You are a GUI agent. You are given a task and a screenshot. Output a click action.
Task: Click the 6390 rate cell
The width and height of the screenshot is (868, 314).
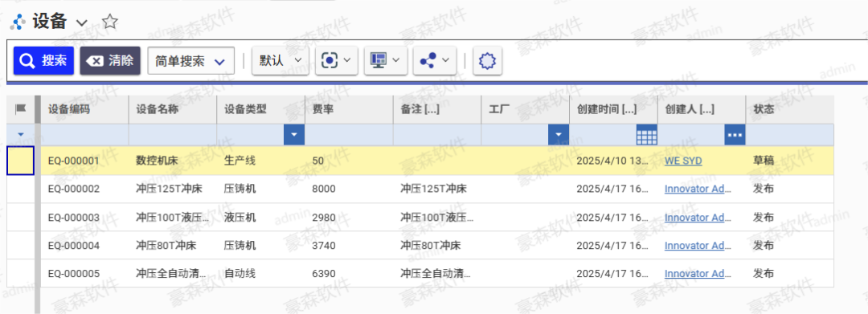[349, 273]
